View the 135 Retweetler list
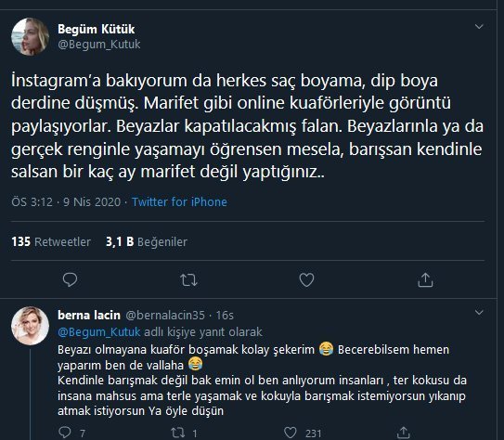Image resolution: width=504 pixels, height=440 pixels. coord(51,241)
